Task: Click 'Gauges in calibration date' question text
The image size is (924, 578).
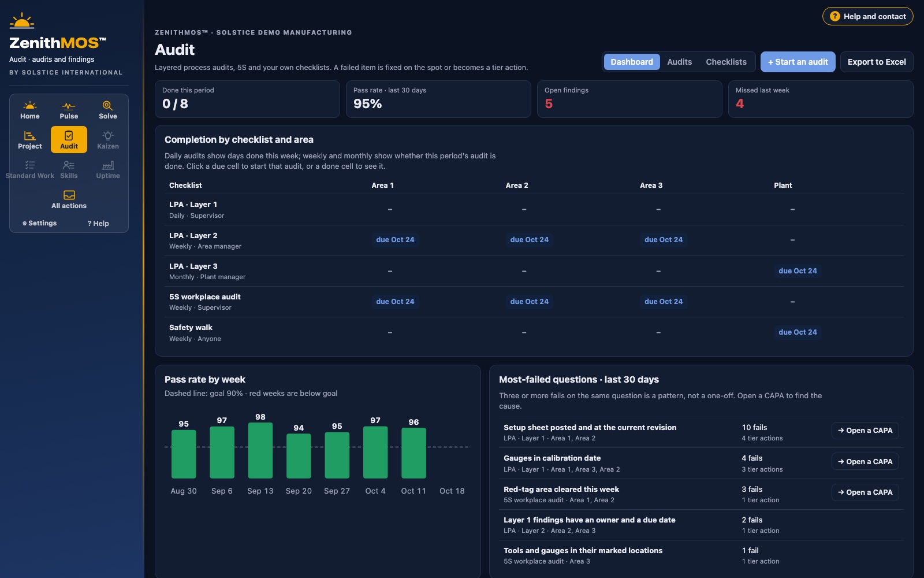Action: point(552,458)
